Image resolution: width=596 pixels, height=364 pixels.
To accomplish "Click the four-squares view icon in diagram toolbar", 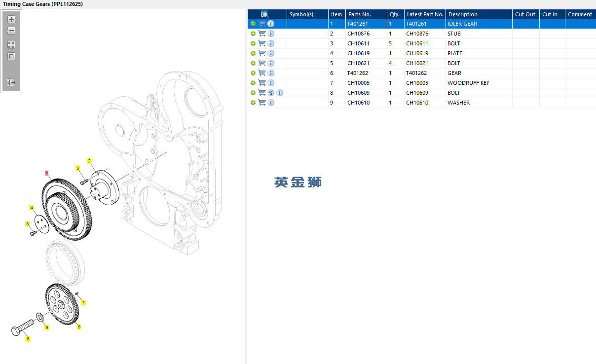I will click(11, 44).
